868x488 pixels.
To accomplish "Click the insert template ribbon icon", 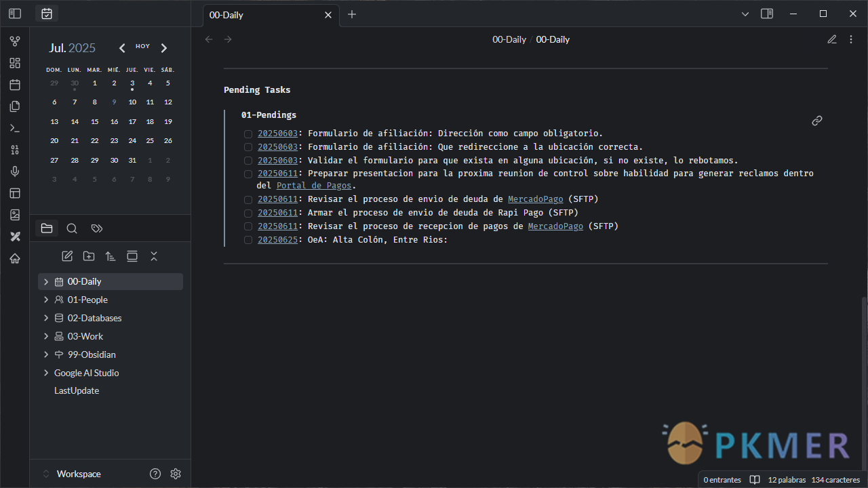I will click(x=15, y=106).
